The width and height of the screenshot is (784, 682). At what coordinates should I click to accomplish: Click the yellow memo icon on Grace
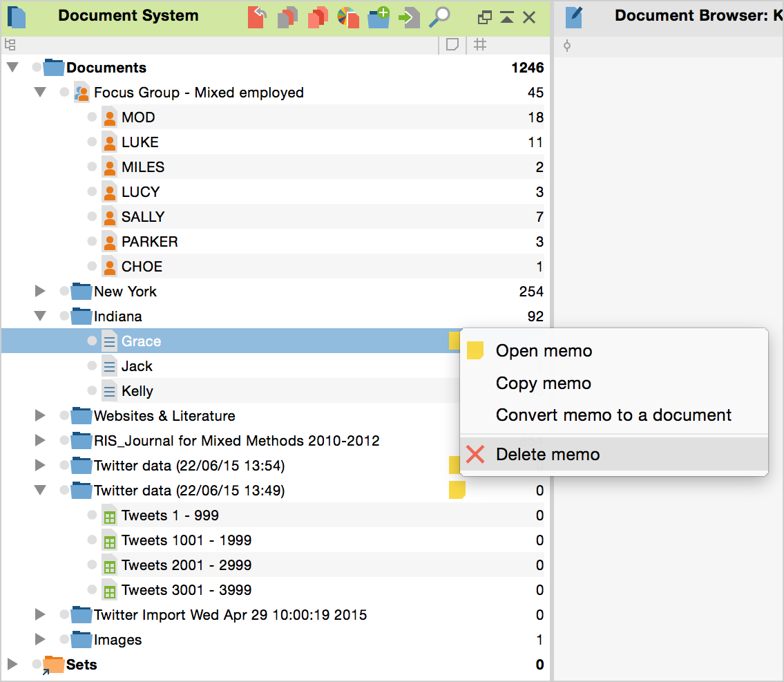tap(454, 341)
